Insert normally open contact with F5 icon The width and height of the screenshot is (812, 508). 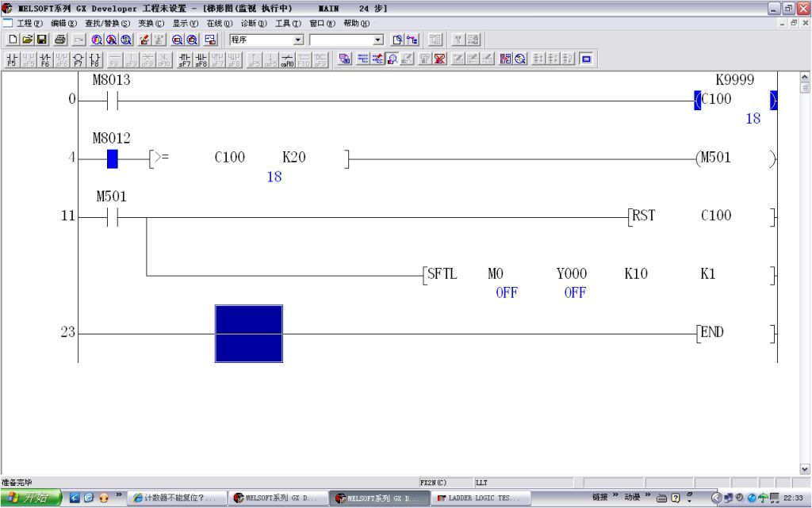click(12, 59)
